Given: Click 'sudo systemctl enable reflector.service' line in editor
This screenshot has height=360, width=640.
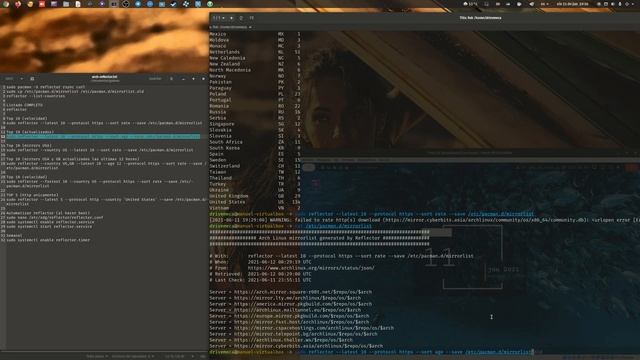Looking at the screenshot, I should coord(50,222).
